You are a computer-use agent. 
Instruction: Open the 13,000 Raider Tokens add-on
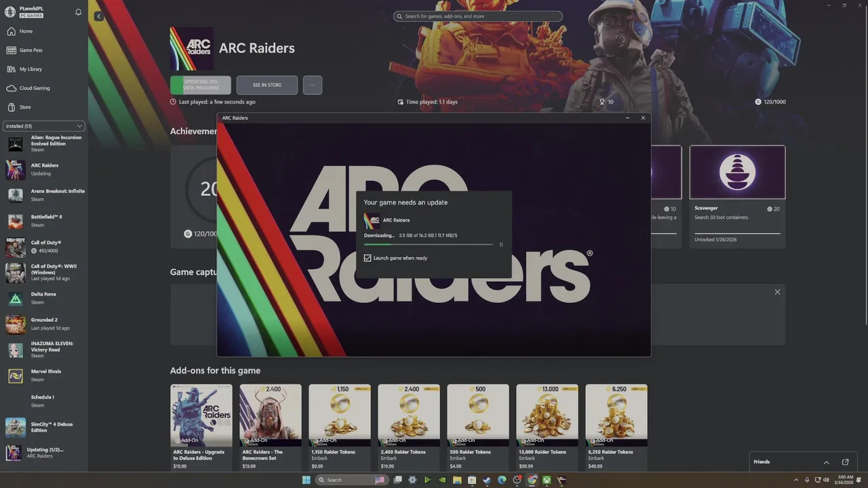click(547, 427)
